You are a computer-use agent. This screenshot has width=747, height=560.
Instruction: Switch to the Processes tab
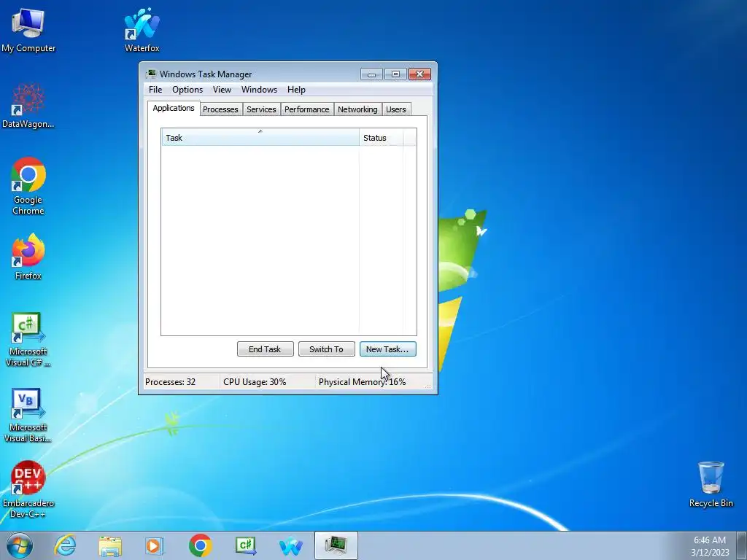coord(220,109)
